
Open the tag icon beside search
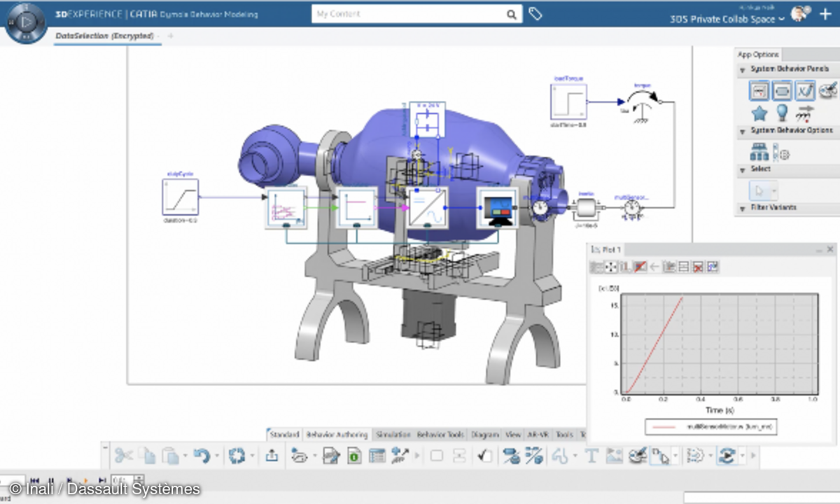pos(535,14)
